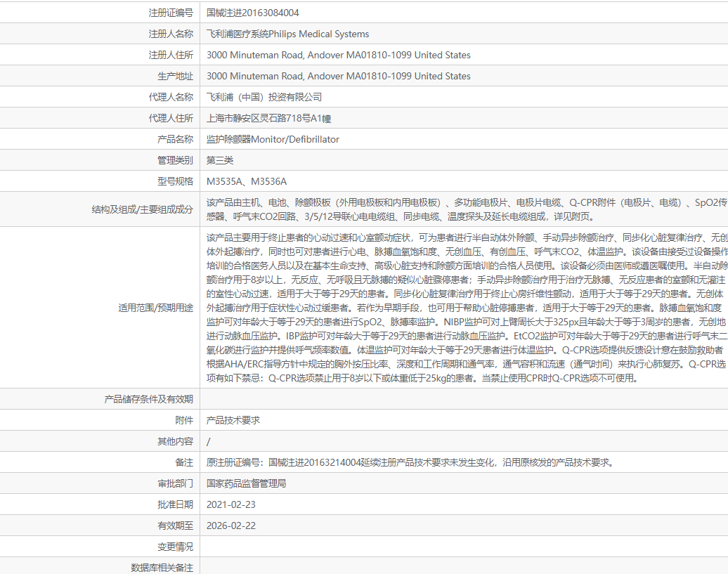Click model spec M3535A、M3536A
The height and width of the screenshot is (574, 728).
247,181
